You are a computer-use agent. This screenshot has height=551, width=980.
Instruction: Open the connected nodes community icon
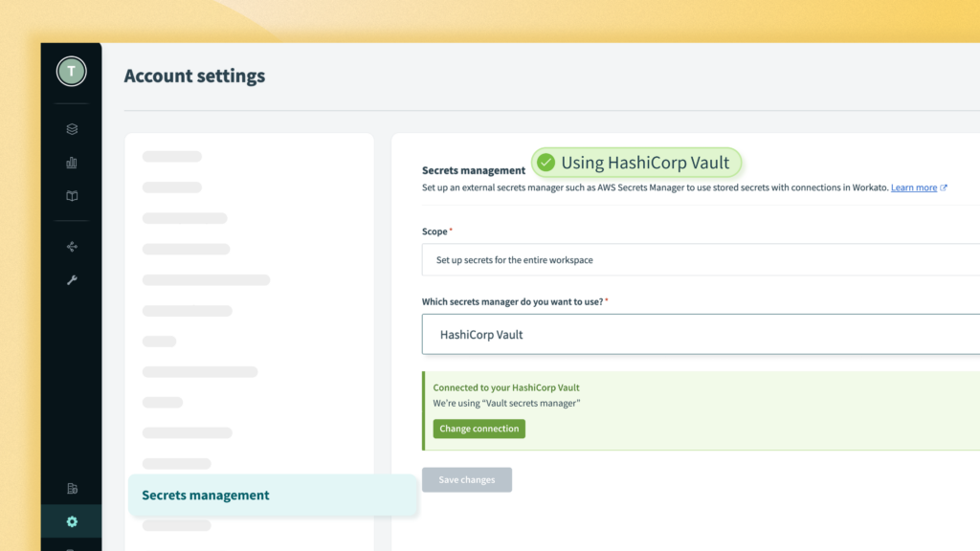tap(72, 247)
